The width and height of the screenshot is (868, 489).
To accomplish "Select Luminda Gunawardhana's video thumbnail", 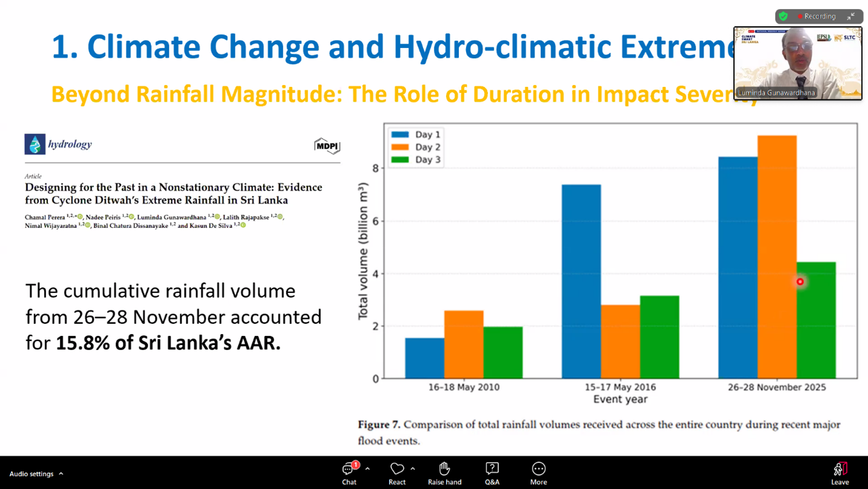I will tap(798, 63).
